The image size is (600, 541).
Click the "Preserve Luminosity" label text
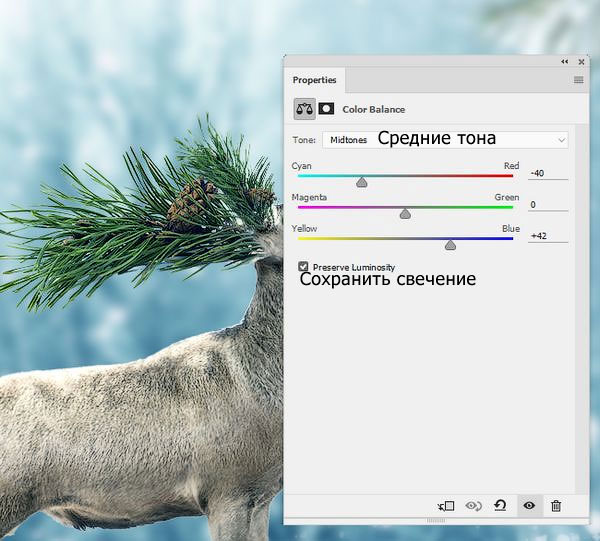coord(354,267)
